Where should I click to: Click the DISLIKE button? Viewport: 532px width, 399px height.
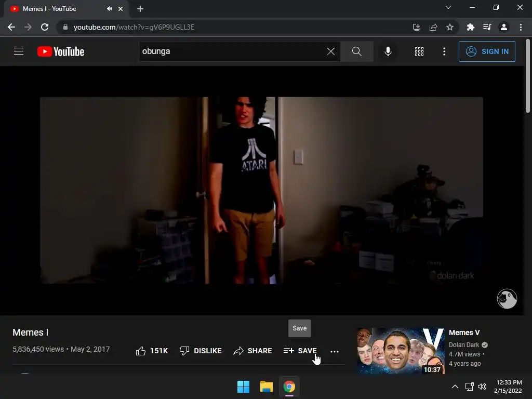[x=201, y=351]
